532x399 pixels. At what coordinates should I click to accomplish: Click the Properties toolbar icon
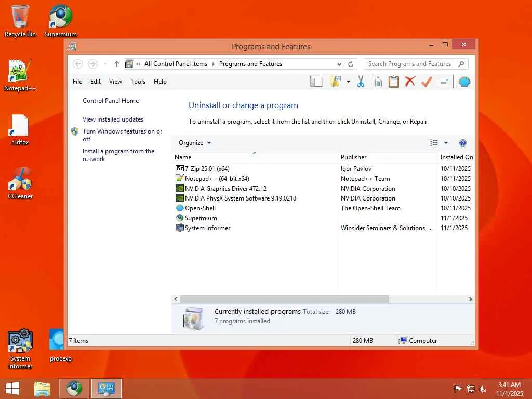(x=444, y=82)
